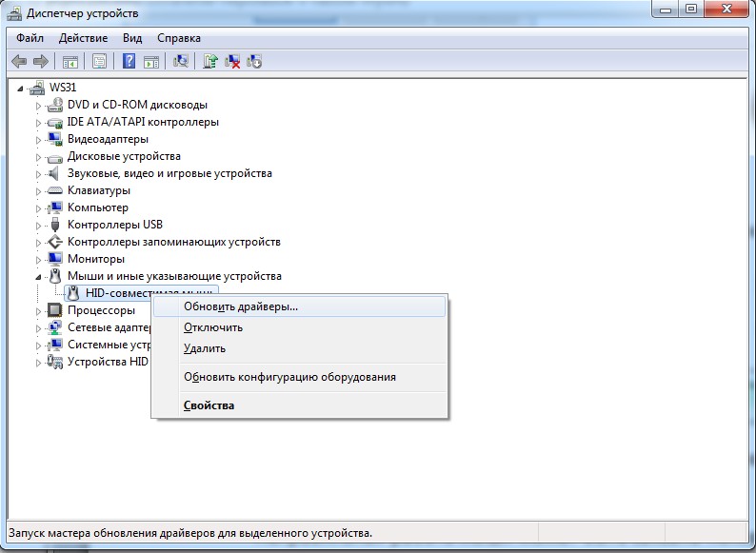Click the Forward arrow toolbar icon

41,62
